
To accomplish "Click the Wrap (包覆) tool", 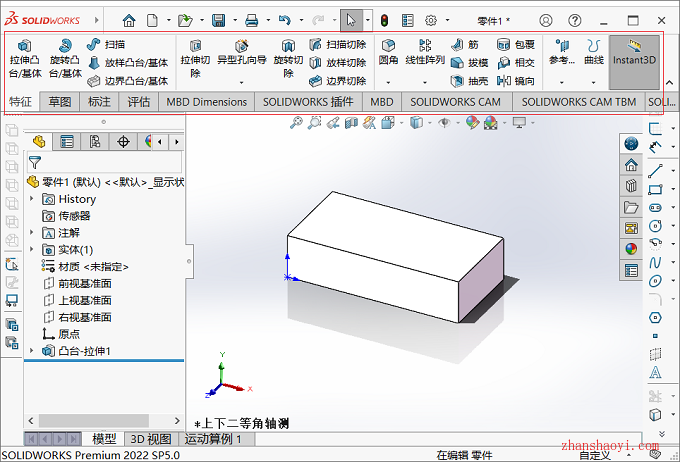I will click(516, 44).
